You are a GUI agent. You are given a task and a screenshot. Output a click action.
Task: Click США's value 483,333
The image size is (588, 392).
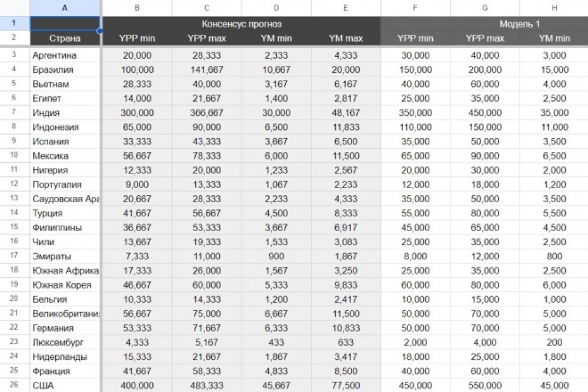206,386
